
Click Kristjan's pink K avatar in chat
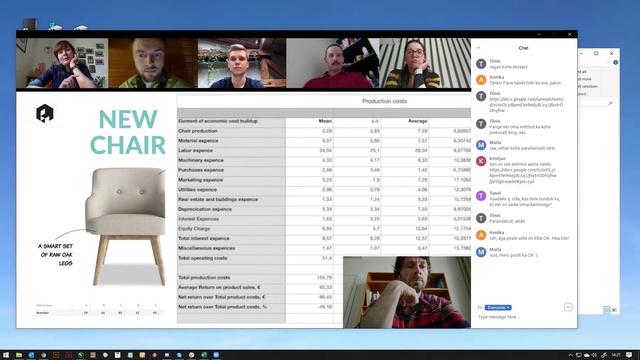point(481,161)
